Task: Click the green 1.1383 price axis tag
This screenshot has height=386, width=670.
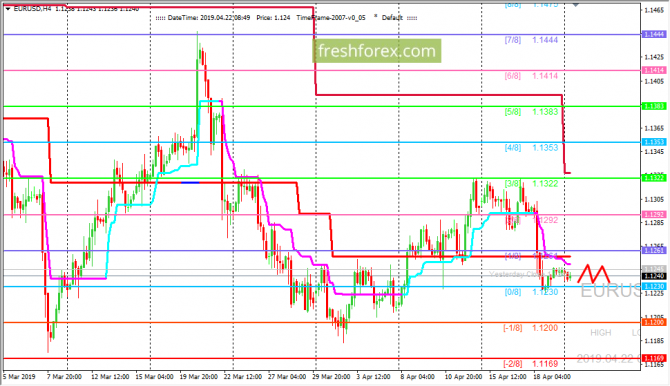Action: (653, 106)
